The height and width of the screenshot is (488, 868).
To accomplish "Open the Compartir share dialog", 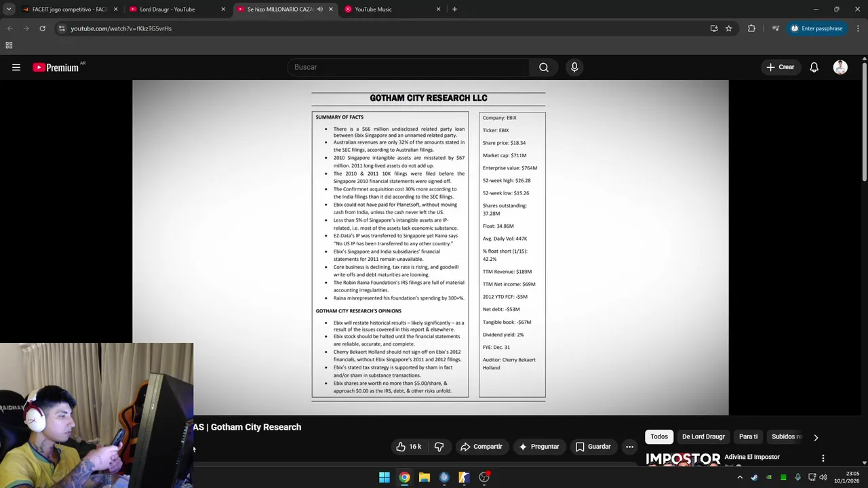I will pyautogui.click(x=481, y=447).
